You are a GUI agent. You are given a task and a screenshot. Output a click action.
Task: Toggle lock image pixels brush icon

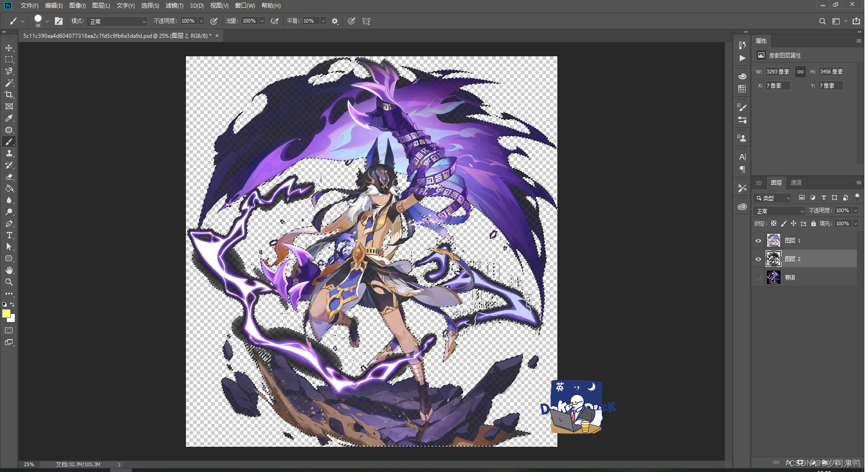click(783, 223)
